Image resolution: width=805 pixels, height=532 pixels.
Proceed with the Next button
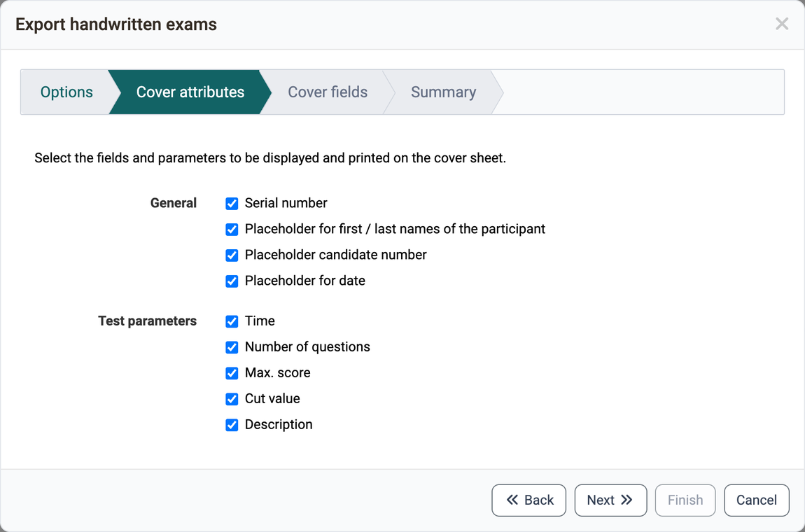click(610, 500)
